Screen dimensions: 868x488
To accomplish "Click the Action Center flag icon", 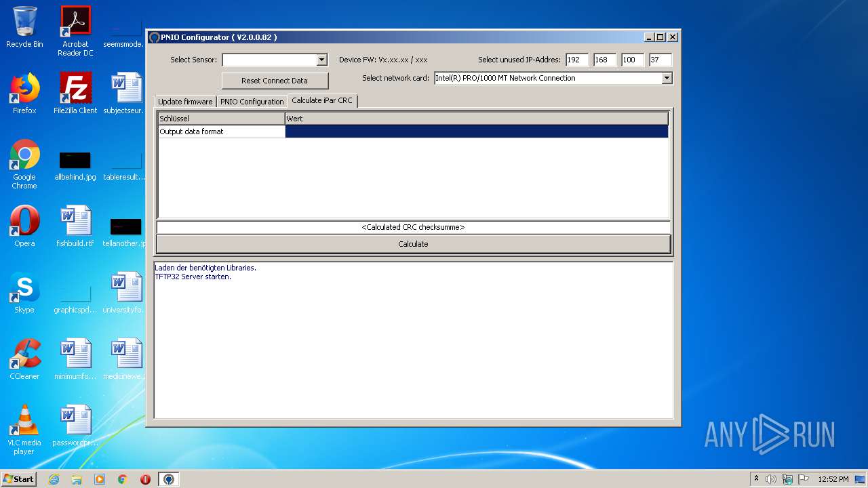I will (x=804, y=479).
